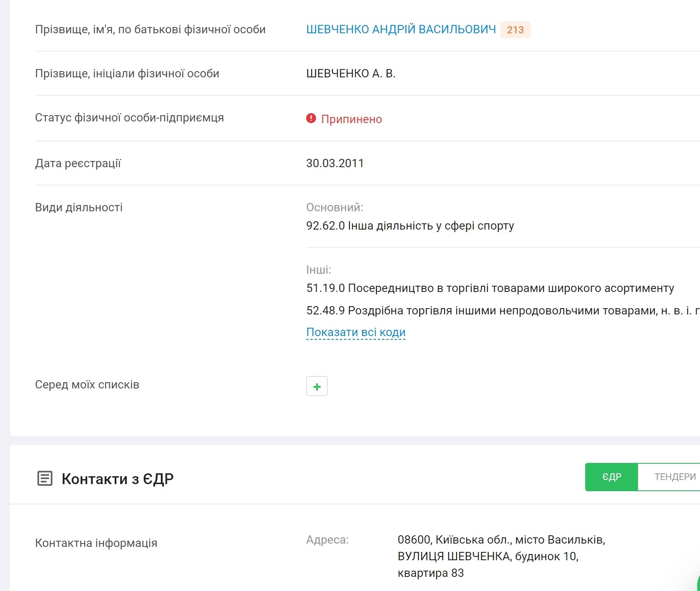Viewport: 700px width, 591px height.
Task: Open the ТЕНДЕРИ tab
Action: [675, 477]
